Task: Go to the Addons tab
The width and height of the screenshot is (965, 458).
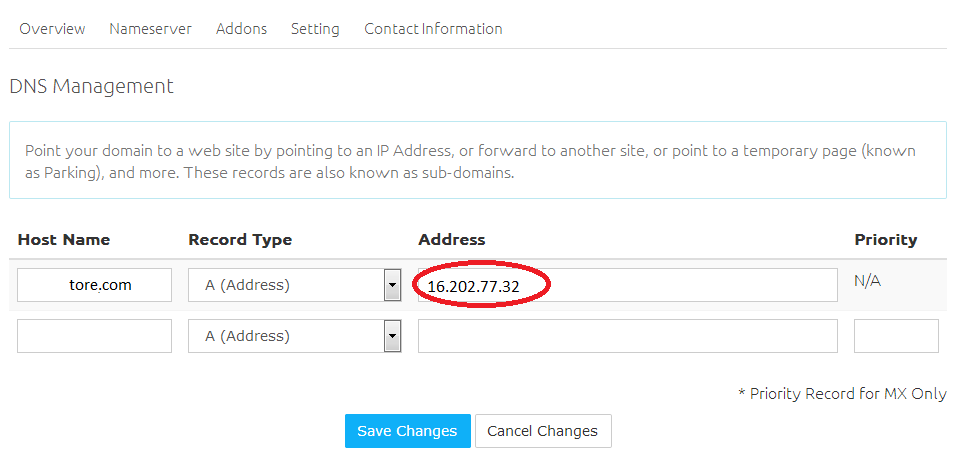Action: pyautogui.click(x=241, y=29)
